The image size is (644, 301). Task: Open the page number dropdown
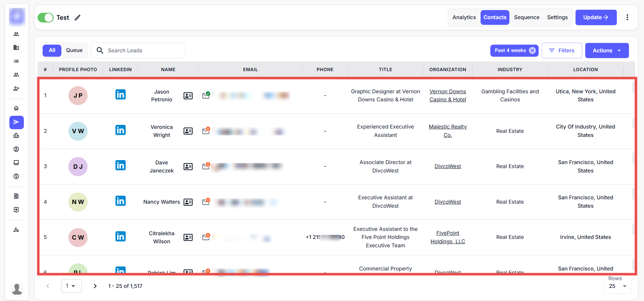point(71,286)
